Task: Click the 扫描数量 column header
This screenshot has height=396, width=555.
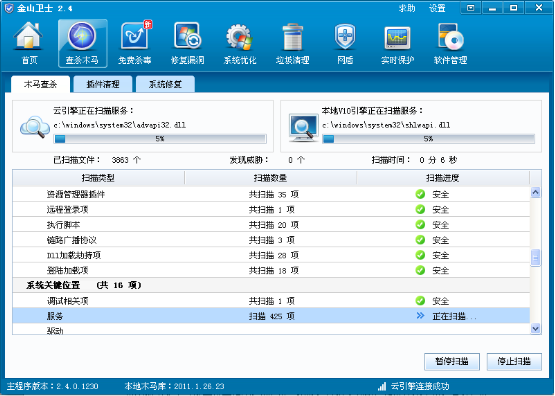Action: (270, 178)
